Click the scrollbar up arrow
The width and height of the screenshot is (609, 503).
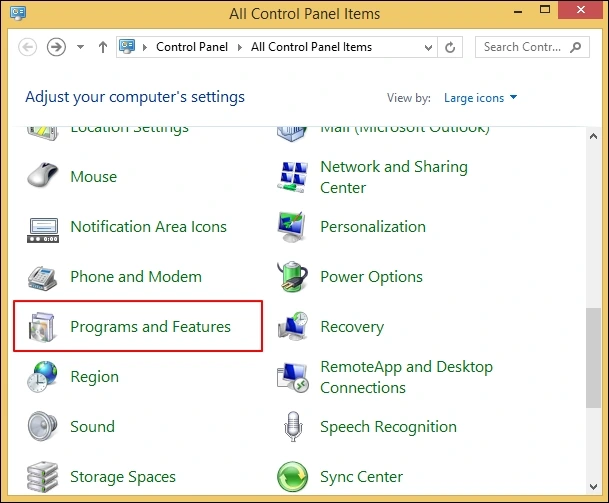pos(593,136)
